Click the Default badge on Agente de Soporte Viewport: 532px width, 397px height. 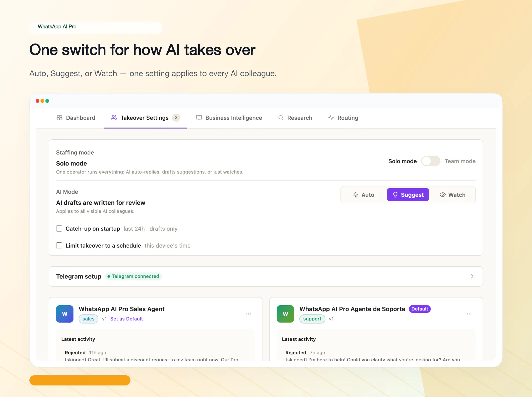pyautogui.click(x=420, y=309)
